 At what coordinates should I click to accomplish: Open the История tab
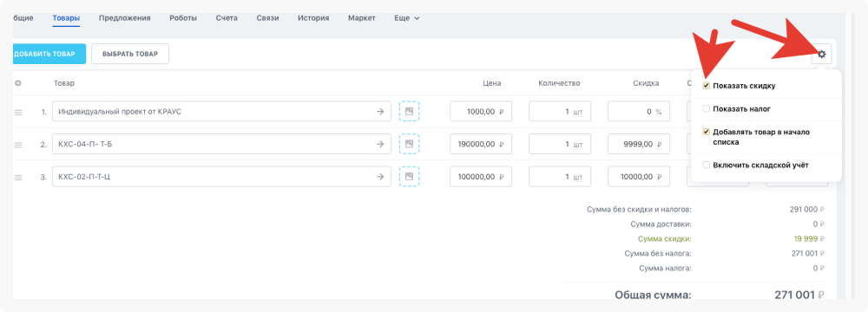pos(313,18)
